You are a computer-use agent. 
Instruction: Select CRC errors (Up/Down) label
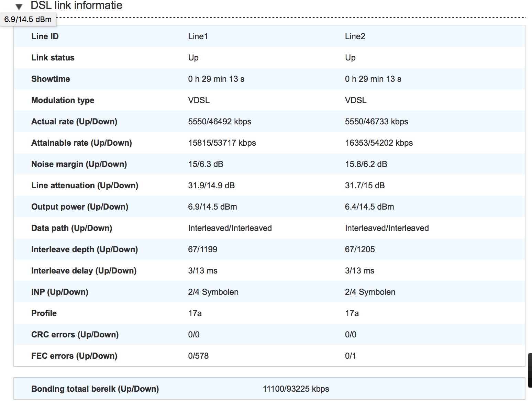[75, 334]
